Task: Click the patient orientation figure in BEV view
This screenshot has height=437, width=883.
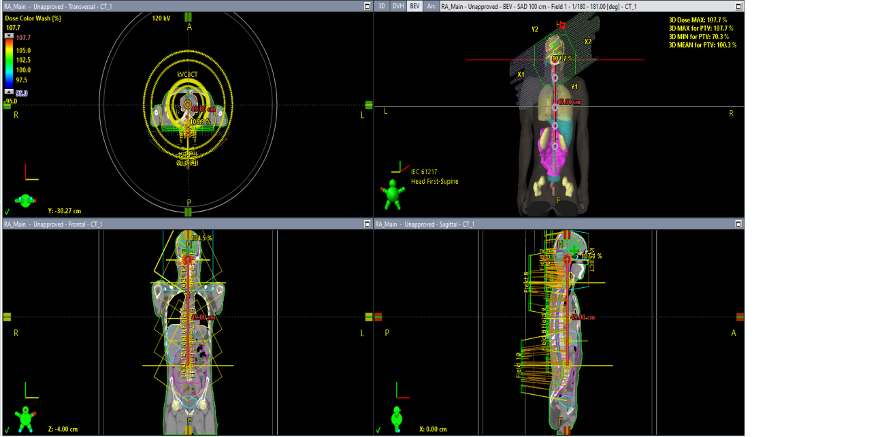Action: point(392,192)
